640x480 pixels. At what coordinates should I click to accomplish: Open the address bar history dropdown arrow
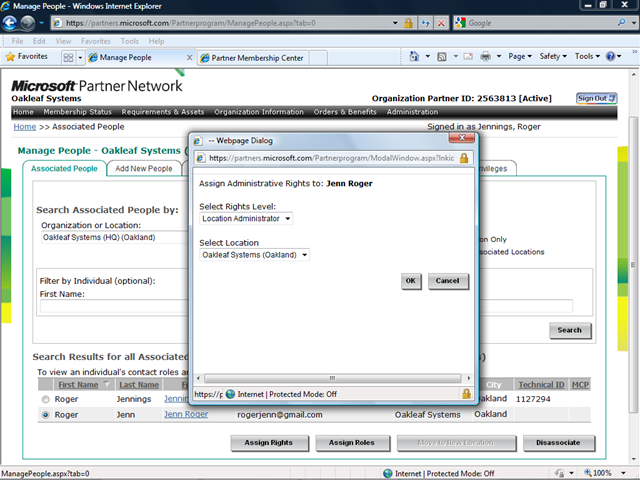tap(395, 23)
